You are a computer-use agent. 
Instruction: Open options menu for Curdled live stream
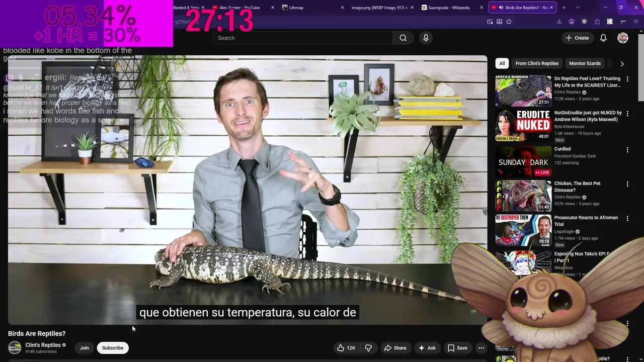pos(627,150)
